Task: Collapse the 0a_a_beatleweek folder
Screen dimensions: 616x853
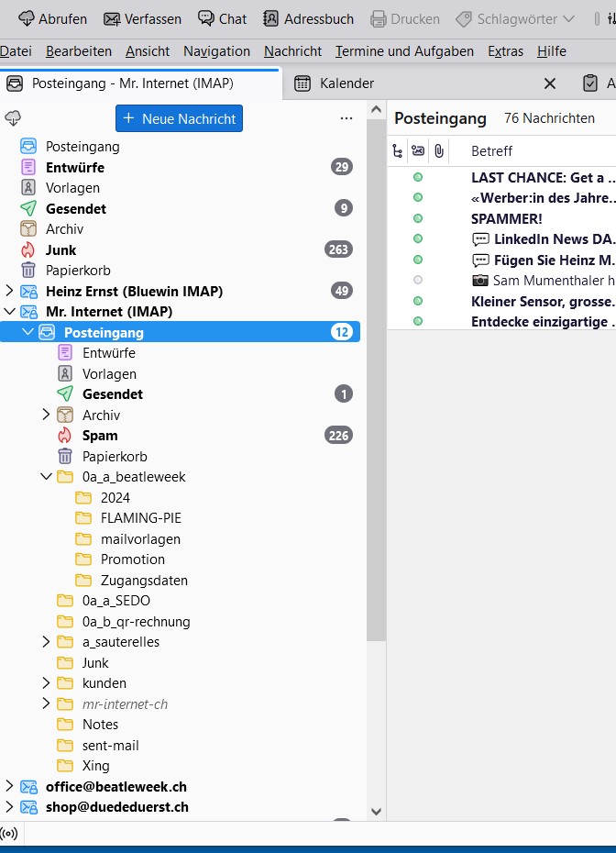Action: pos(46,477)
